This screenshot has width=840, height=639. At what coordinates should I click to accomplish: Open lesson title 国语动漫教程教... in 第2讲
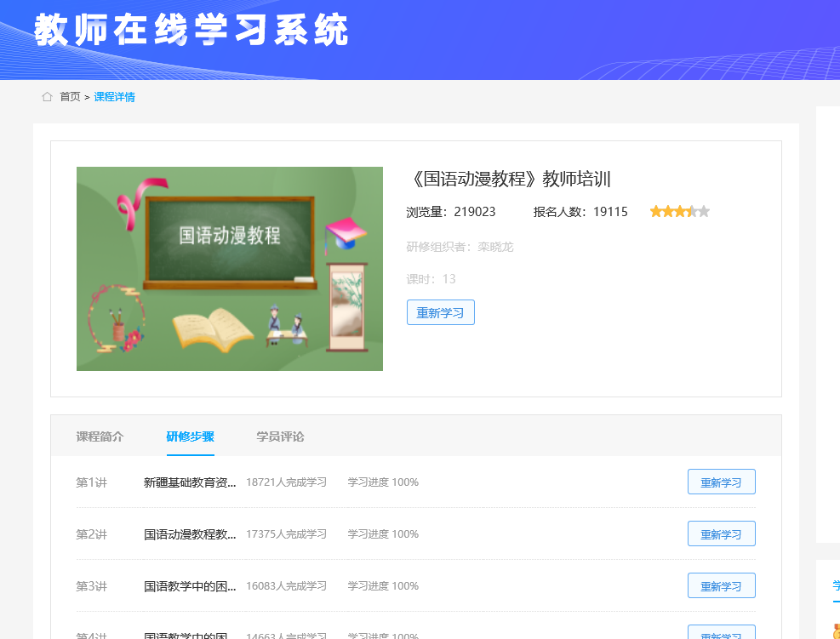(190, 534)
